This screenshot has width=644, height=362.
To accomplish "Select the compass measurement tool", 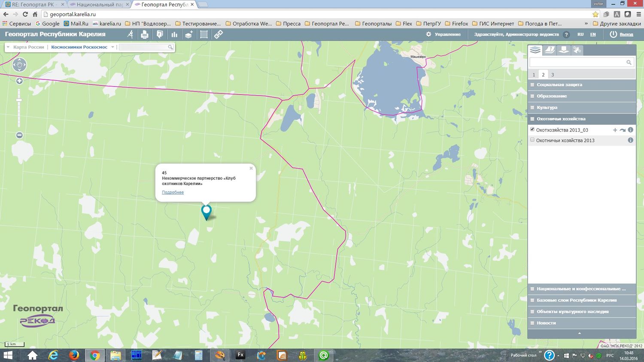I will pos(131,34).
